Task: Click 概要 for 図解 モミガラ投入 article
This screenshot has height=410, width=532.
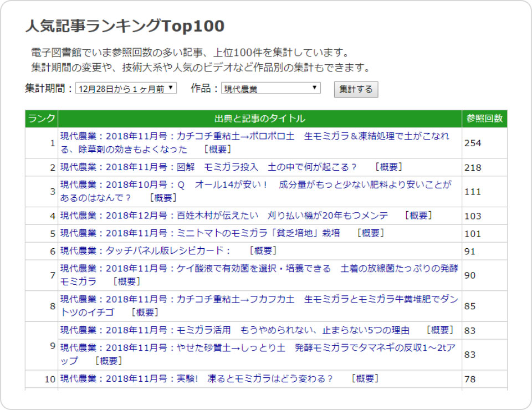Action: click(x=388, y=167)
